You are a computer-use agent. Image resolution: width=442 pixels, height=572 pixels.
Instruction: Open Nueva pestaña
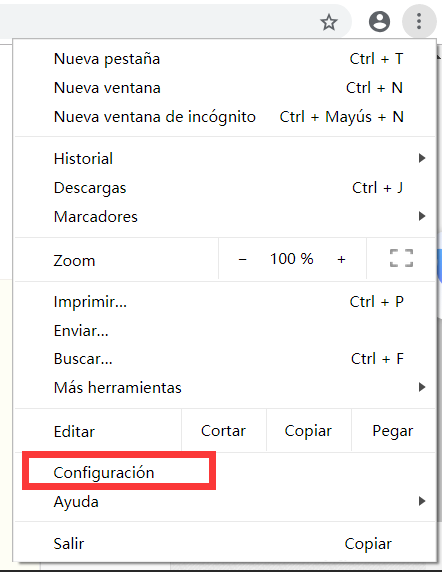[225, 59]
